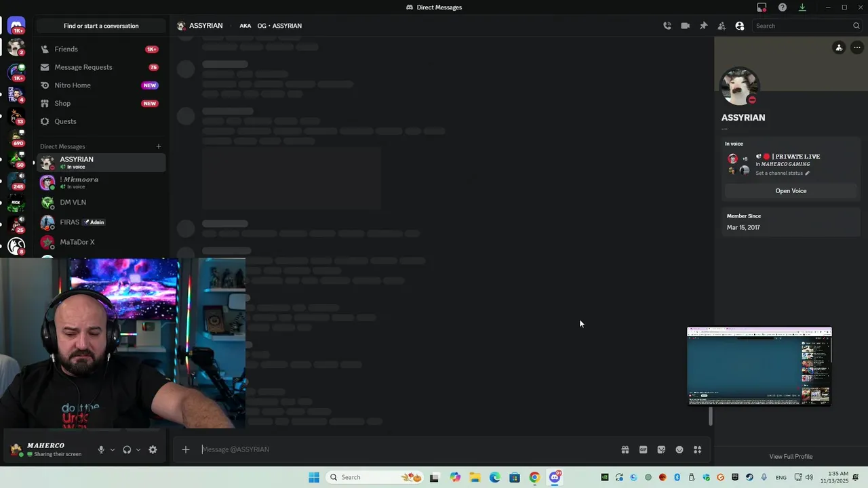Open pinned messages icon
Screen dimensions: 868x488
coord(703,26)
